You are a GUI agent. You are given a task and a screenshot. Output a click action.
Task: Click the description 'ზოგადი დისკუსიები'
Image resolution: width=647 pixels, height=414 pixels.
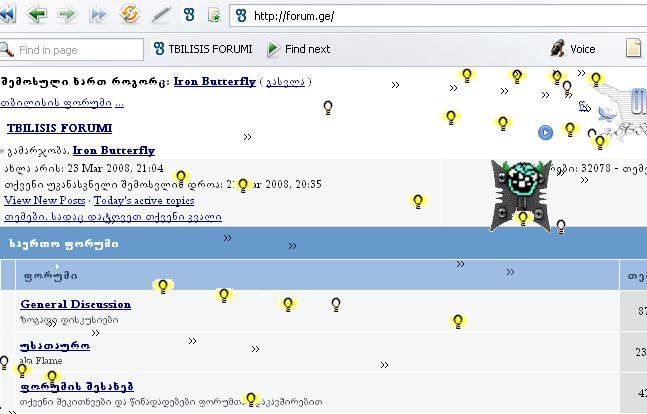click(x=69, y=320)
